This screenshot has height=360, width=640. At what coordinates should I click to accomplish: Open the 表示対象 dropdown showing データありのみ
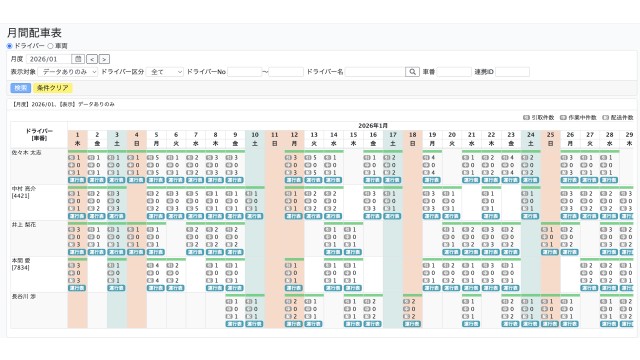(x=68, y=72)
